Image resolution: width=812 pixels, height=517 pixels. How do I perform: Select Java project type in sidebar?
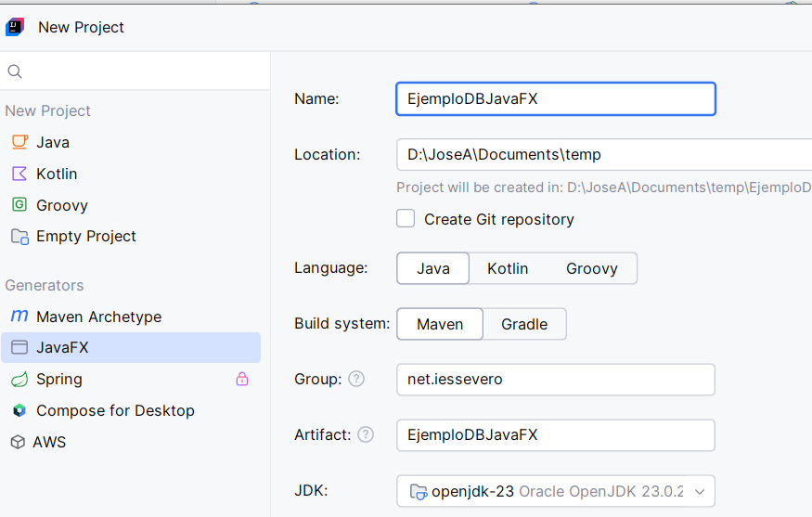(x=131, y=142)
